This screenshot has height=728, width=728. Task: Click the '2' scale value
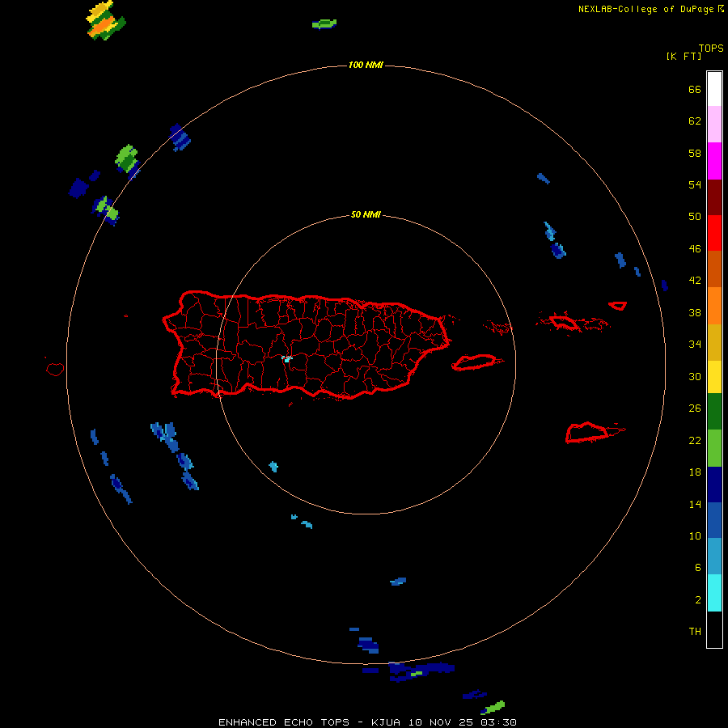(x=698, y=599)
